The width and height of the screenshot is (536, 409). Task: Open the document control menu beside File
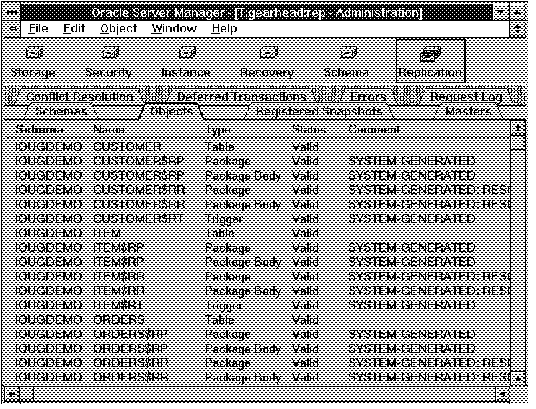coord(13,28)
